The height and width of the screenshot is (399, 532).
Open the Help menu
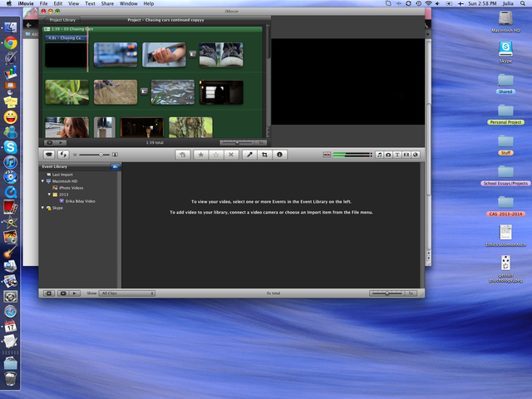[149, 3]
